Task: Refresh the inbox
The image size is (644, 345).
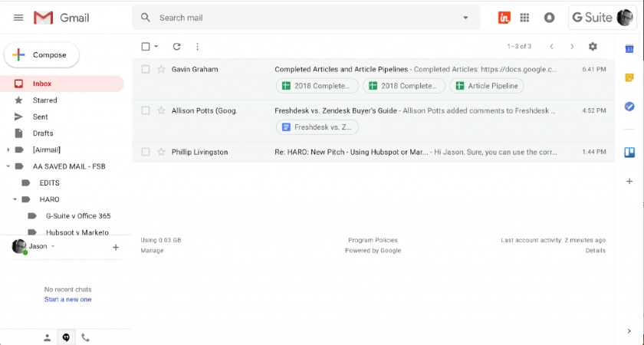Action: click(x=176, y=47)
